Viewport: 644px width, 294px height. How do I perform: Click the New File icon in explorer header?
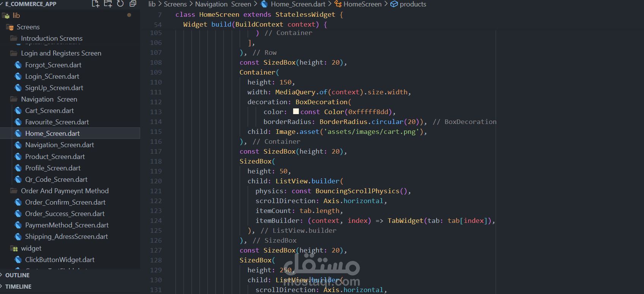[96, 4]
